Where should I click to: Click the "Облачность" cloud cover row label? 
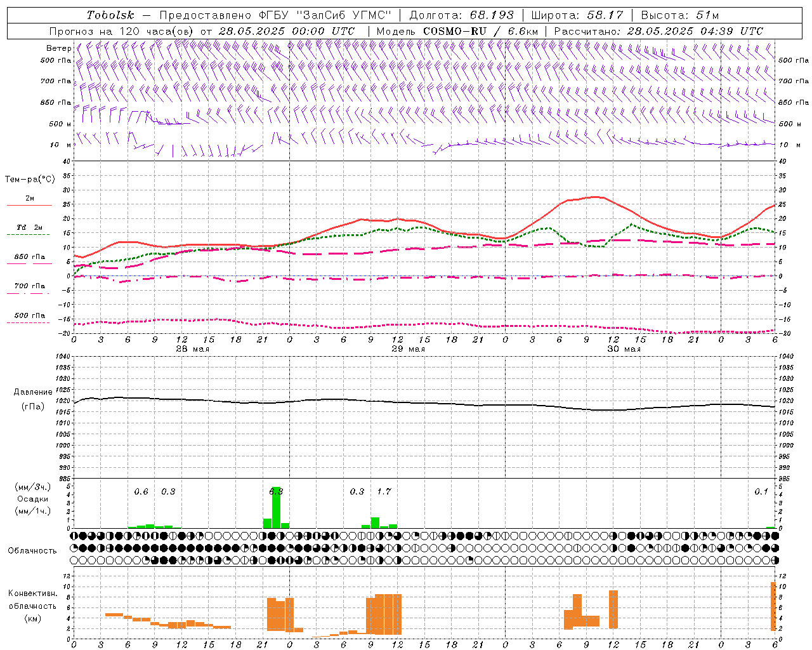tap(32, 551)
